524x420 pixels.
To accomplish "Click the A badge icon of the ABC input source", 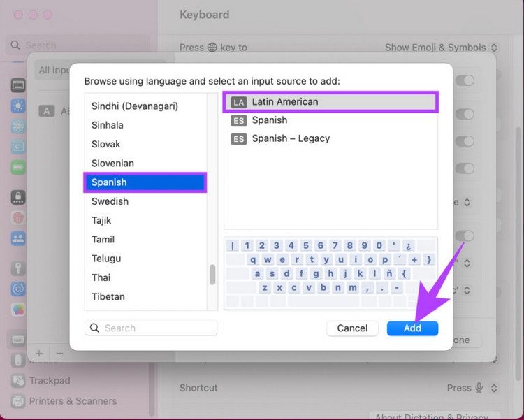I will click(x=47, y=111).
